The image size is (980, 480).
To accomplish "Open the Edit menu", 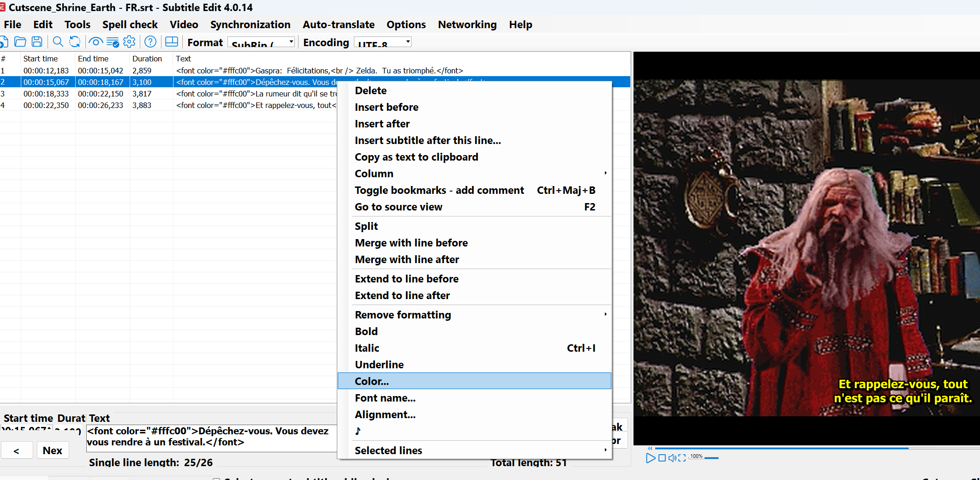I will [x=43, y=24].
